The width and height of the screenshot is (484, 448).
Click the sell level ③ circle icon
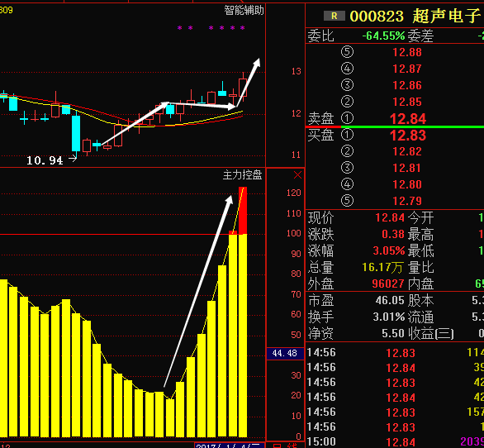pos(347,85)
